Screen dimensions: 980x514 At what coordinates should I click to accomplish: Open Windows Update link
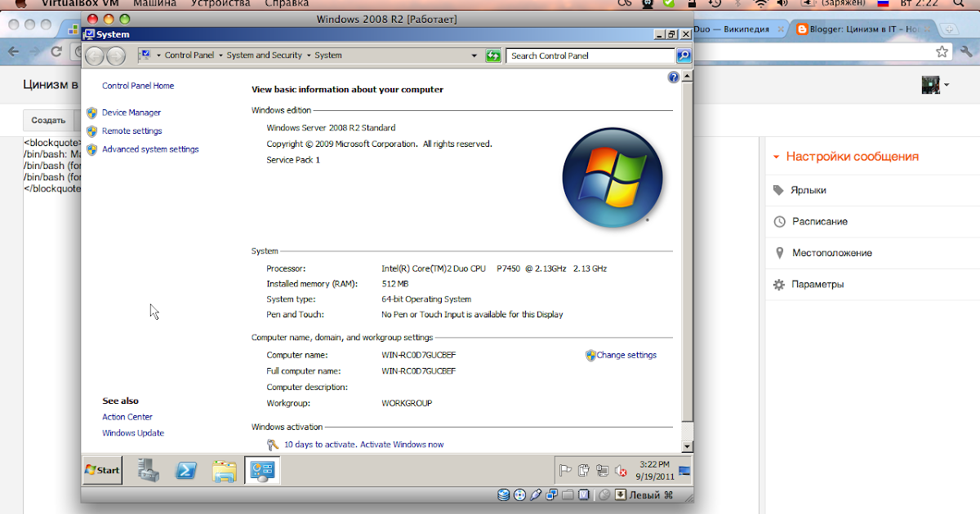[133, 433]
